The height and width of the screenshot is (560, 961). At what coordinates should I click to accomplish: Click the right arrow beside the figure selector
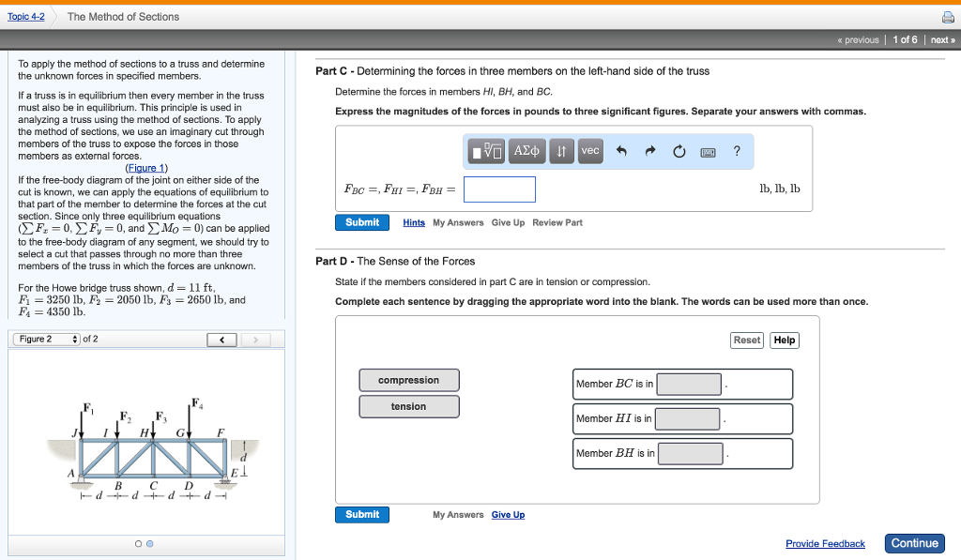253,340
